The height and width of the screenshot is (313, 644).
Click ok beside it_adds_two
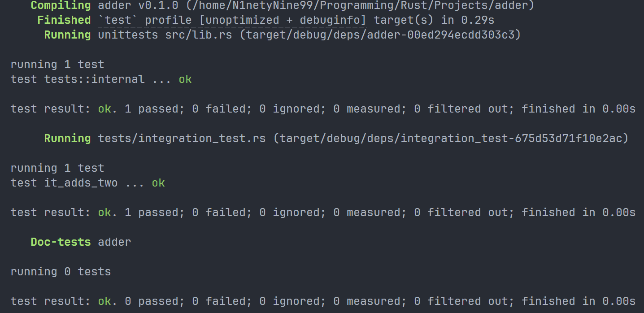[x=158, y=183]
